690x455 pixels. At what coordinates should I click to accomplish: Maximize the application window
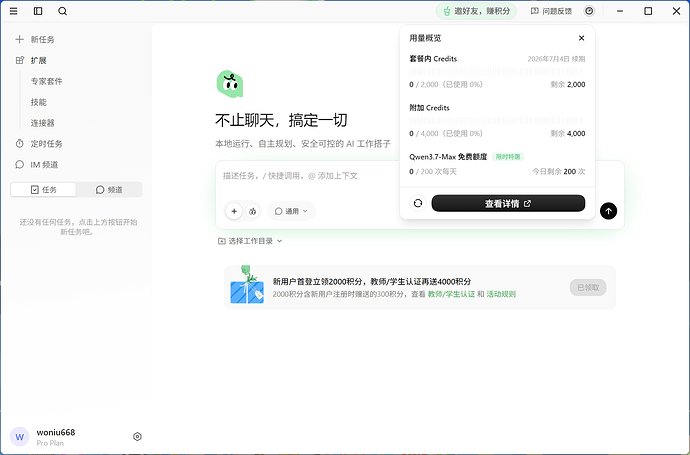click(x=648, y=11)
